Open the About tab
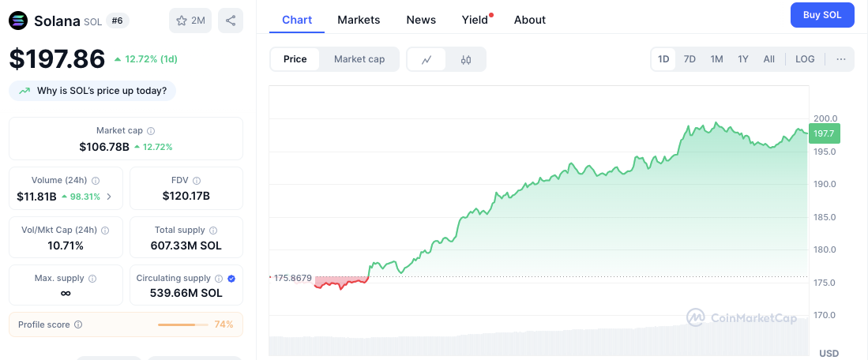This screenshot has width=868, height=360. point(530,20)
